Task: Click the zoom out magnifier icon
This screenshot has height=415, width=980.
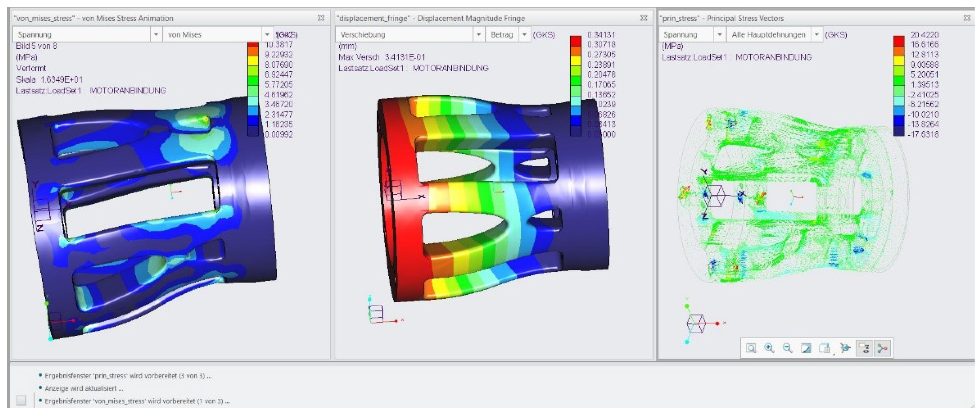Action: pos(787,348)
